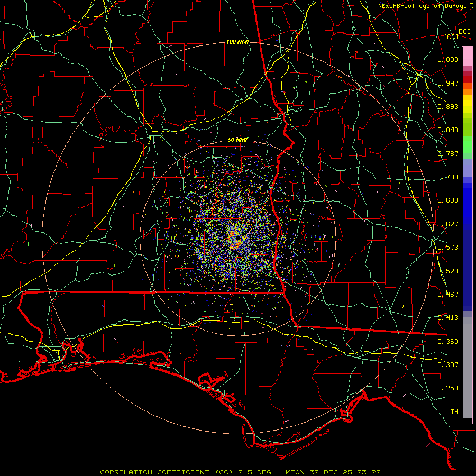Click the black TH swatch at scale bottom
This screenshot has height=476, width=476.
click(x=467, y=420)
